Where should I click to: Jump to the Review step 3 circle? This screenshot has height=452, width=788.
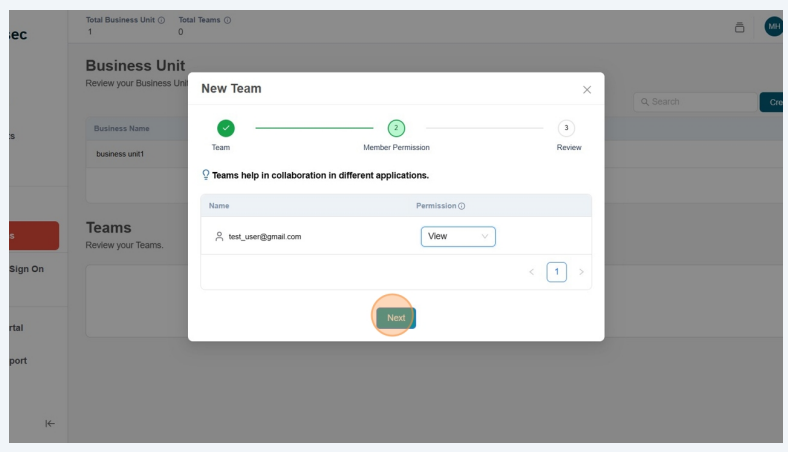coord(567,127)
